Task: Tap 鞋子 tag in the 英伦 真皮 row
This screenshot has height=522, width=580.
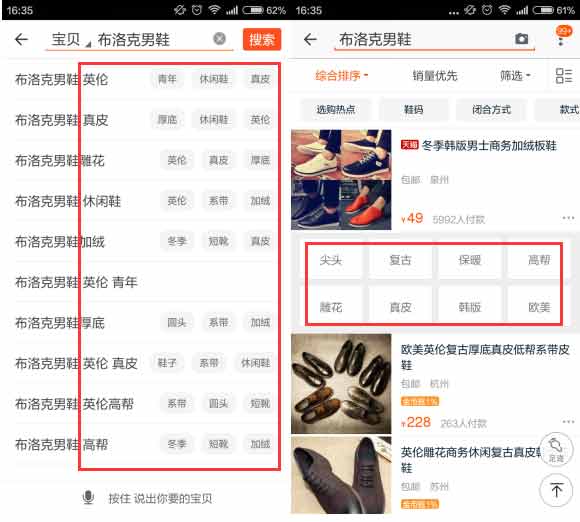Action: click(167, 364)
